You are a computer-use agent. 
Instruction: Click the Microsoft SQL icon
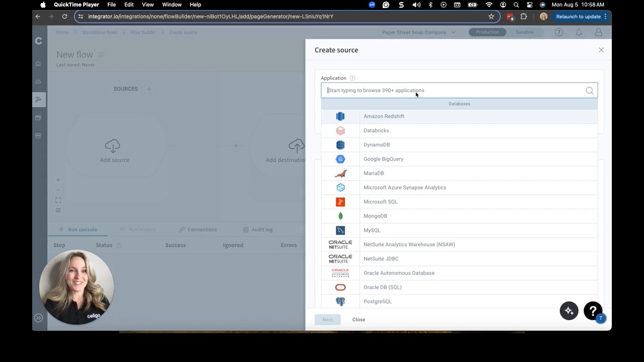tap(340, 202)
